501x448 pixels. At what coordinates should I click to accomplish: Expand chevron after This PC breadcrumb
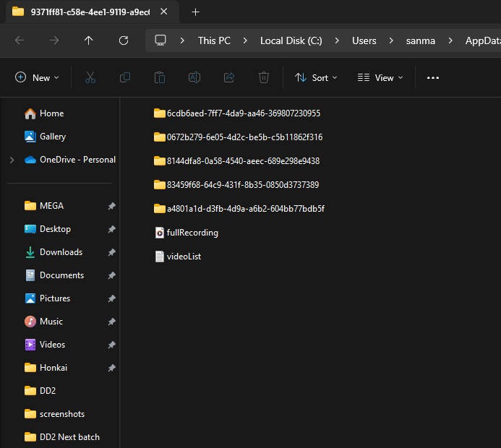coord(245,40)
